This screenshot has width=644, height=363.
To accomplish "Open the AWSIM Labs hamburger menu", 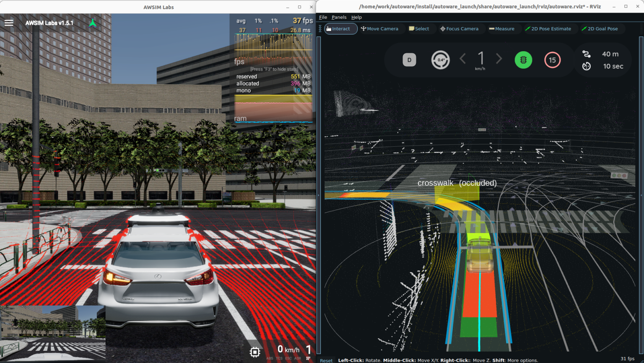I will 9,23.
